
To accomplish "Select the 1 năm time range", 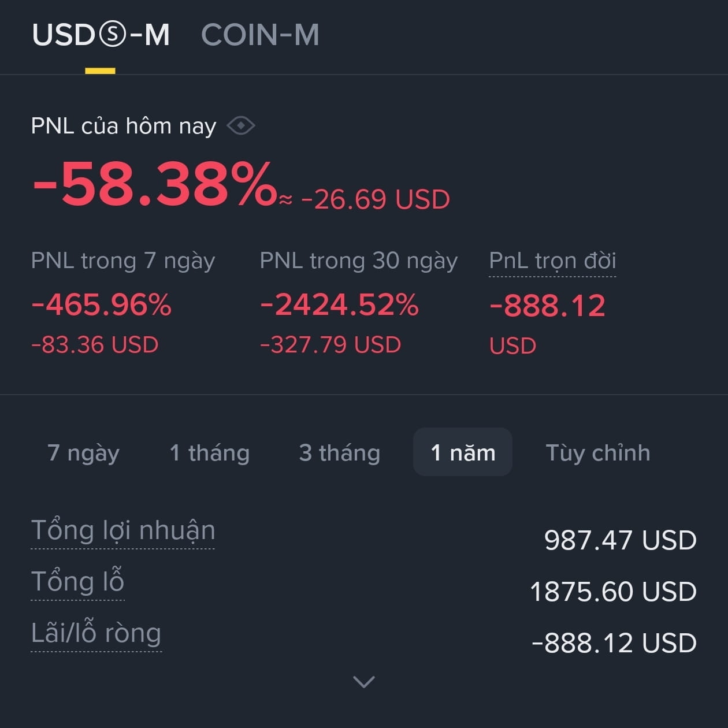I will click(463, 452).
